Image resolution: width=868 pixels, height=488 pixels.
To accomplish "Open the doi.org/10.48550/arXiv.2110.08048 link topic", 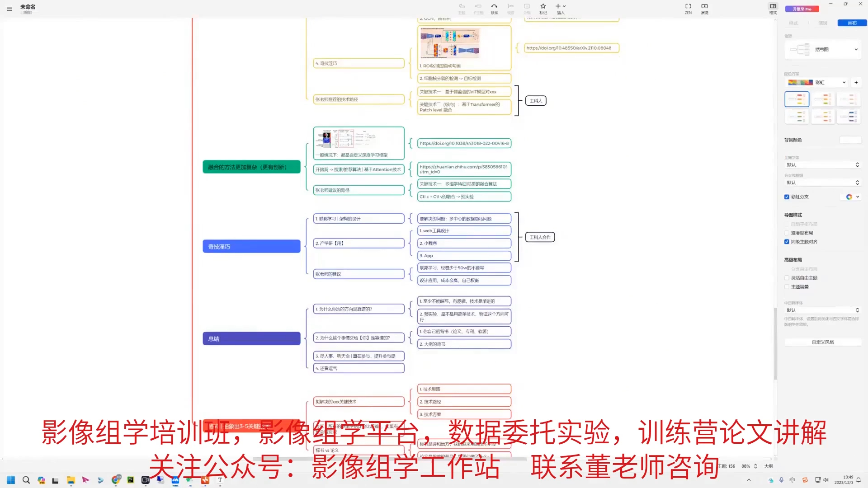I will point(571,48).
